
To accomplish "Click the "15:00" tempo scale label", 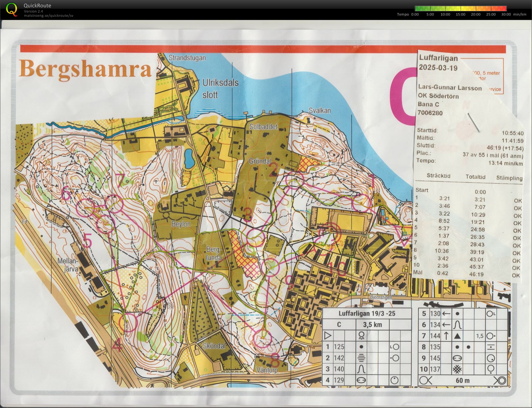I will click(460, 15).
